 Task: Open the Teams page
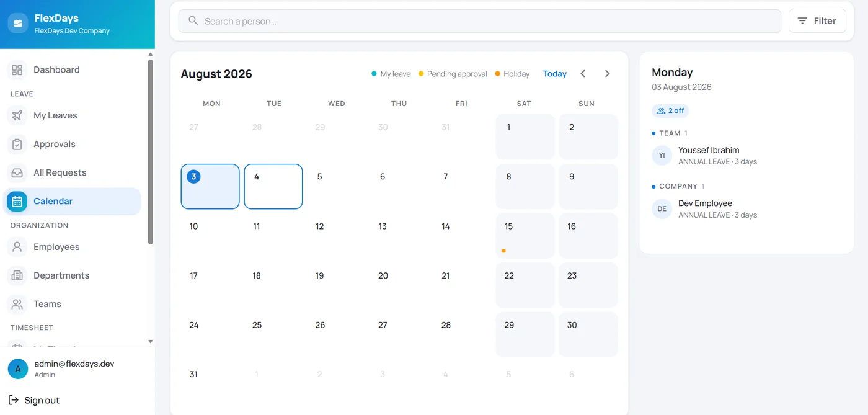coord(72,304)
